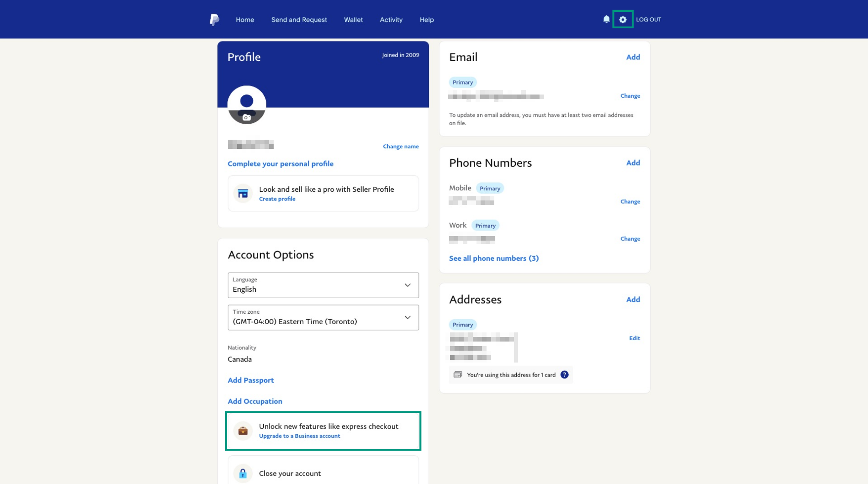This screenshot has height=484, width=868.
Task: Click the camera icon on profile photo
Action: pos(247,117)
